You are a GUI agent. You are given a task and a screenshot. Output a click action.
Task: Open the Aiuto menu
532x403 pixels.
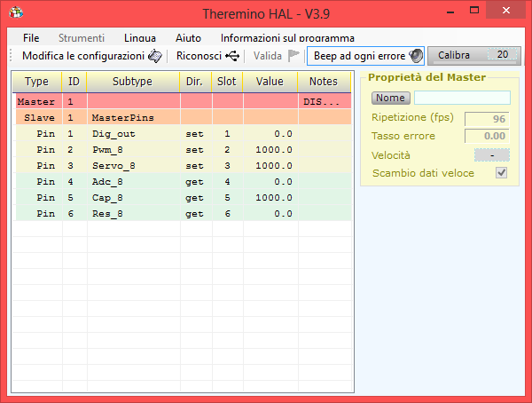click(x=188, y=37)
